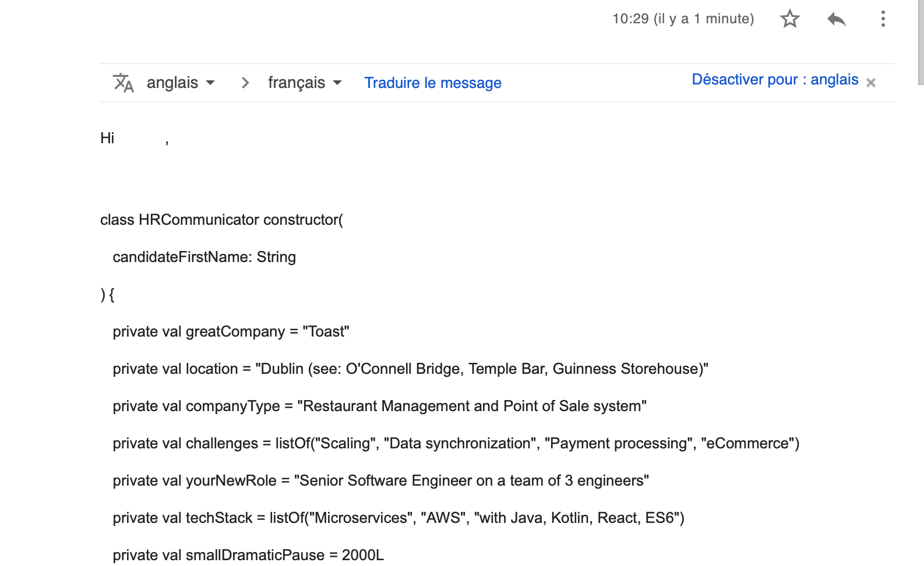Image resolution: width=924 pixels, height=566 pixels.
Task: Click the challenges listOf line
Action: pyautogui.click(x=456, y=443)
